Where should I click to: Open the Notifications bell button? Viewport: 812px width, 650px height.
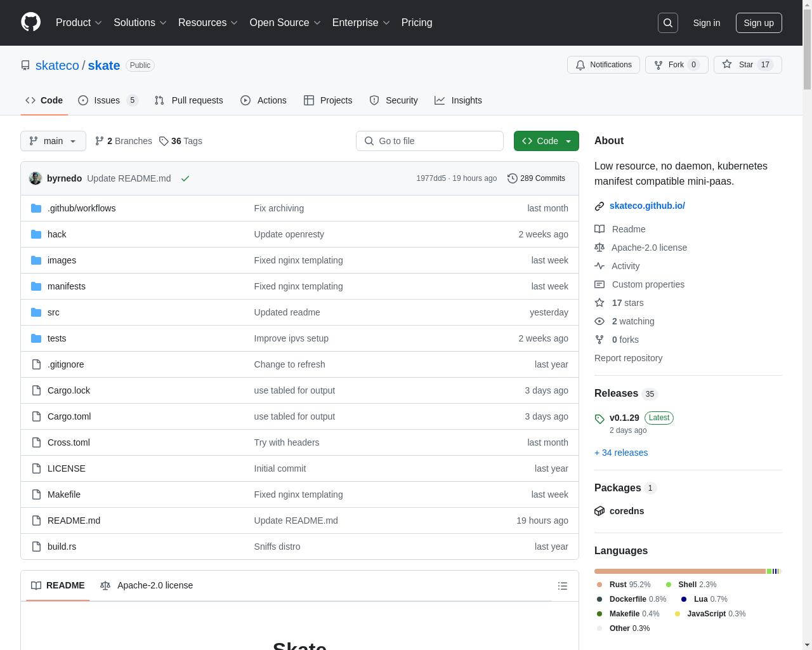click(x=603, y=65)
